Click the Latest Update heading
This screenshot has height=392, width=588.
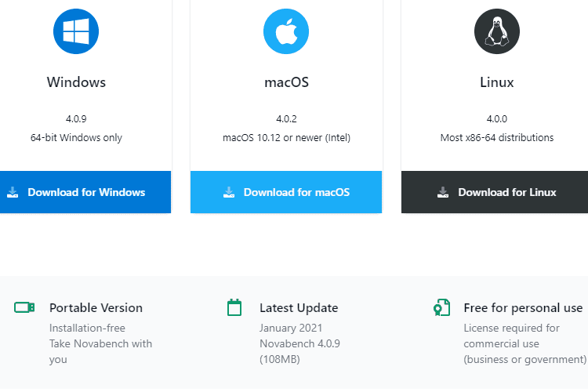pyautogui.click(x=299, y=308)
